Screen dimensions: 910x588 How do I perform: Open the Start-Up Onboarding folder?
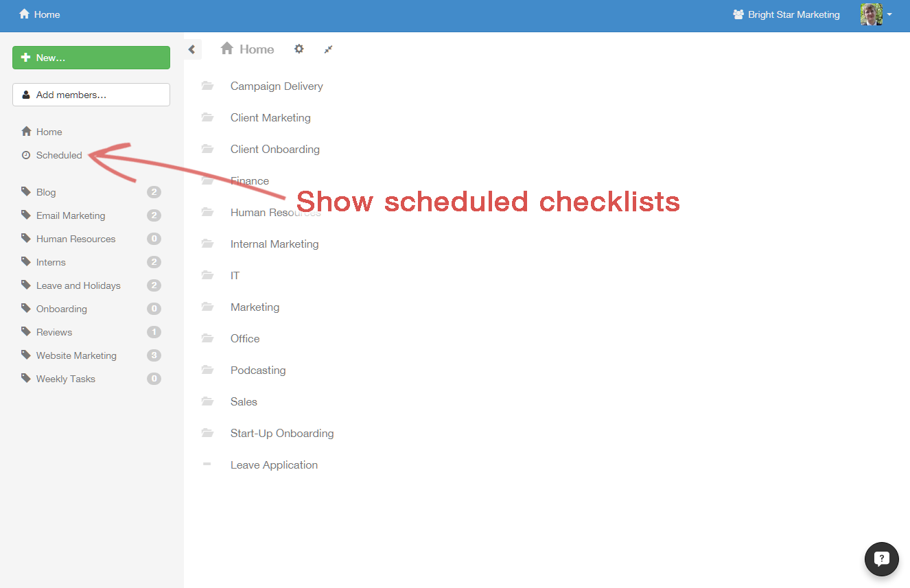click(282, 434)
